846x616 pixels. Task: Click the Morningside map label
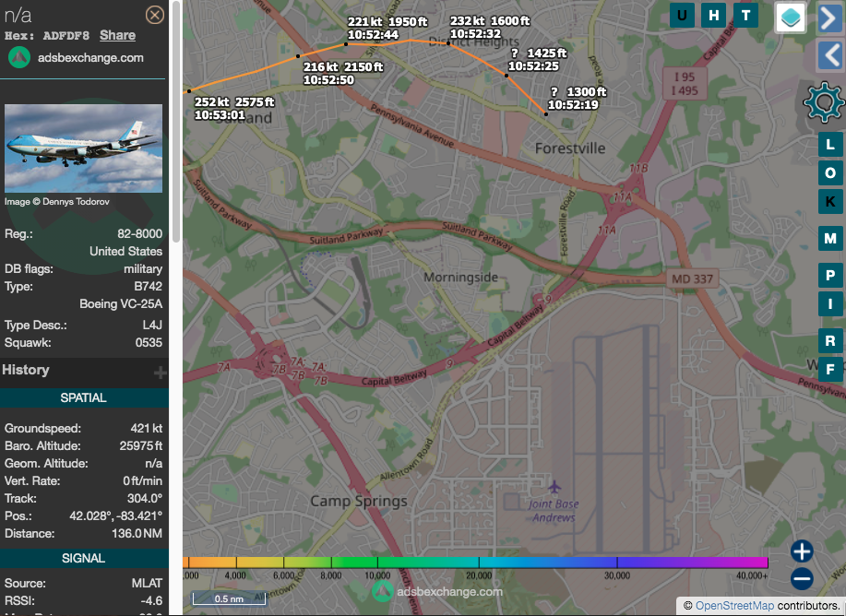pos(460,278)
